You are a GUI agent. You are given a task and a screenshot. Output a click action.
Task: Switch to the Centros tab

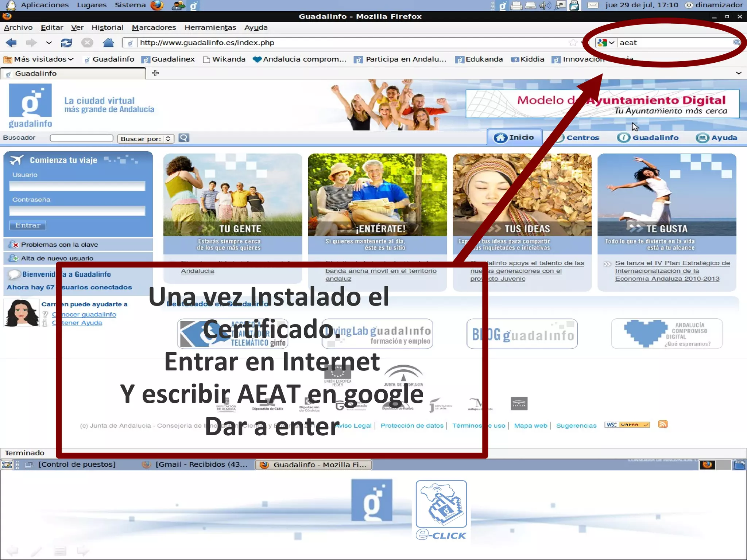tap(582, 137)
